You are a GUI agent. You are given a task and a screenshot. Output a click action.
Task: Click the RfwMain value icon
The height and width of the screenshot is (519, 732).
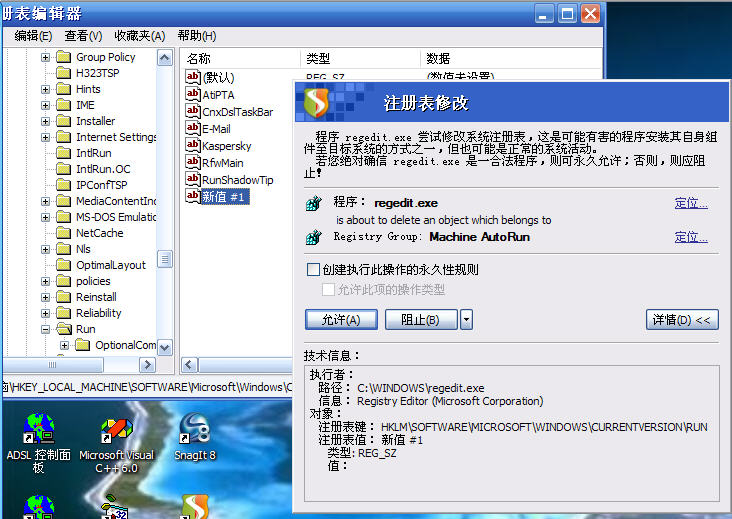[x=193, y=162]
